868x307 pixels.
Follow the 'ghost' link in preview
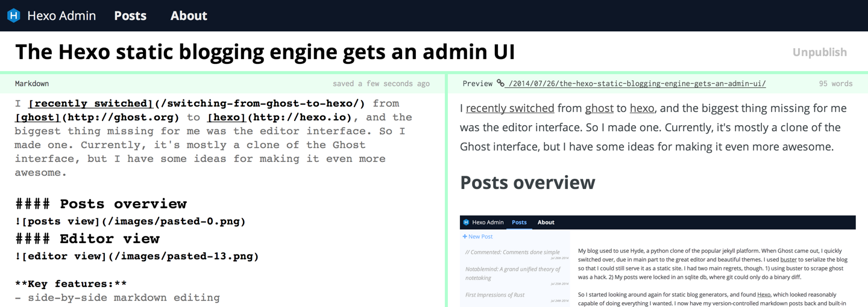coord(599,108)
